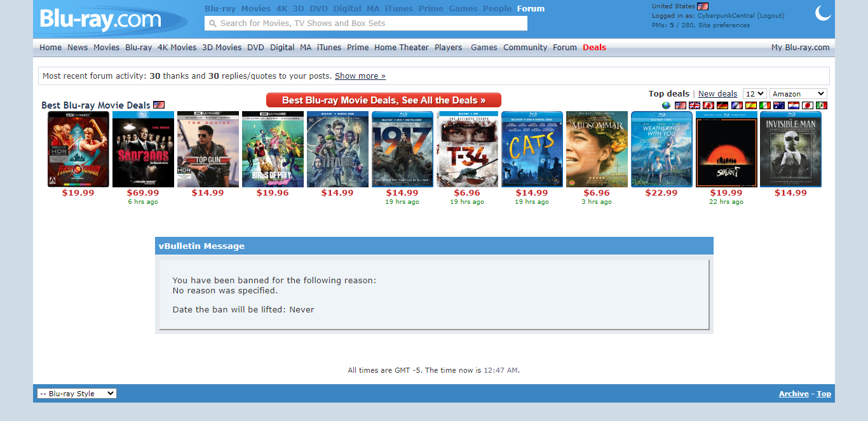Open The Sopranos deal cover
This screenshot has width=868, height=421.
point(143,149)
